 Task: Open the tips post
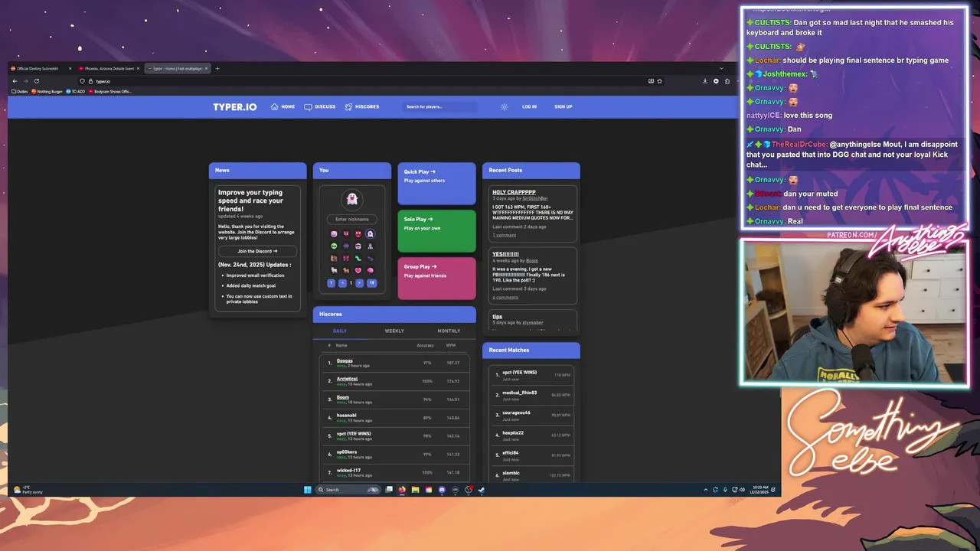tap(497, 316)
